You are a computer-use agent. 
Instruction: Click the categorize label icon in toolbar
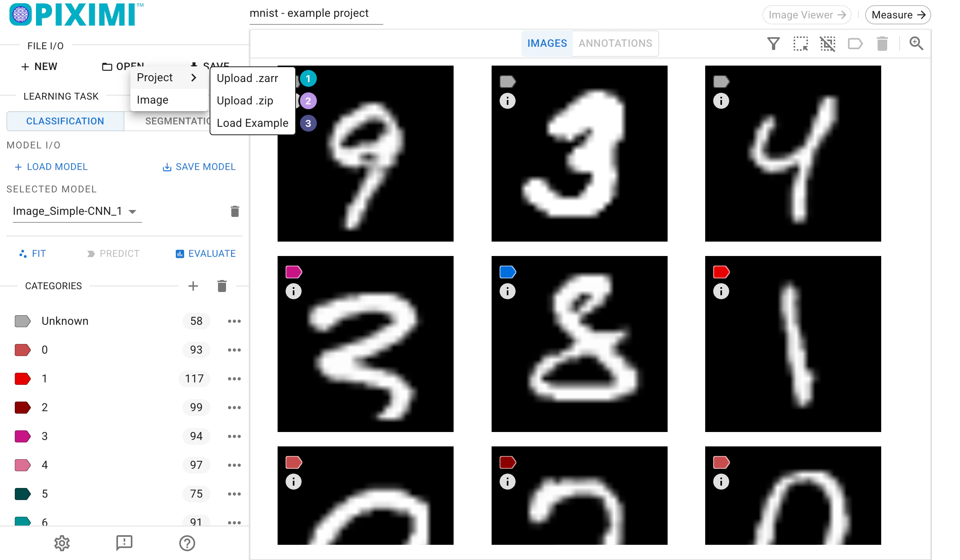pyautogui.click(x=855, y=44)
